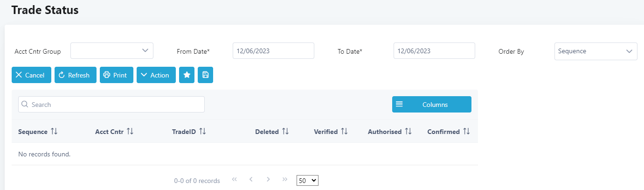Sort by Verified column arrows
Screen dimensions: 644x190
pyautogui.click(x=344, y=132)
